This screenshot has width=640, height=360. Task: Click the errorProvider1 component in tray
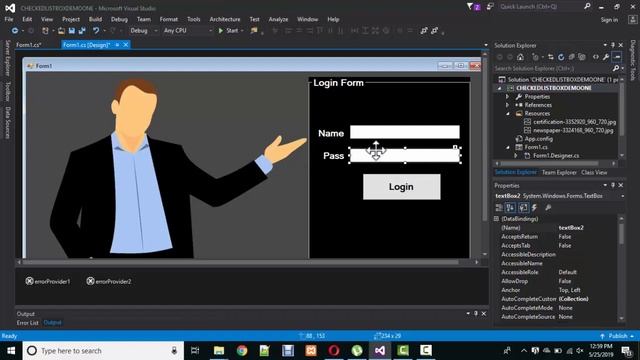point(48,281)
